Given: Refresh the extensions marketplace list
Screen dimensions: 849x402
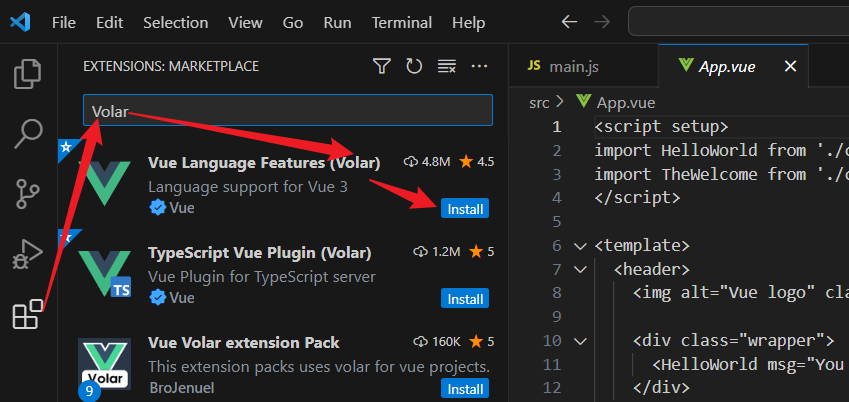Looking at the screenshot, I should click(414, 66).
